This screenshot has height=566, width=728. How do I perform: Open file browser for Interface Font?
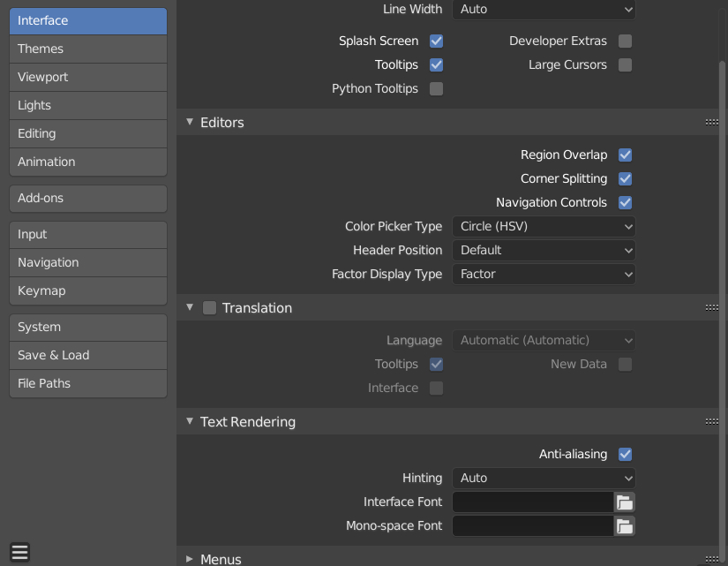tap(625, 502)
